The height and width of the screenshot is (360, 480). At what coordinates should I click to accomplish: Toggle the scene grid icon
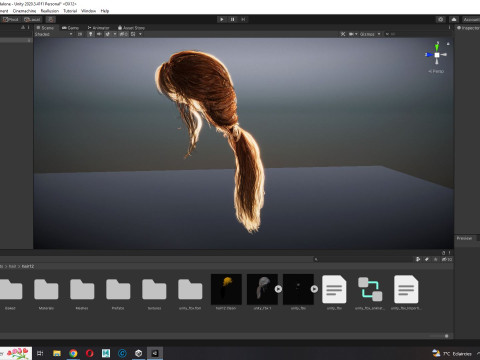coord(133,34)
